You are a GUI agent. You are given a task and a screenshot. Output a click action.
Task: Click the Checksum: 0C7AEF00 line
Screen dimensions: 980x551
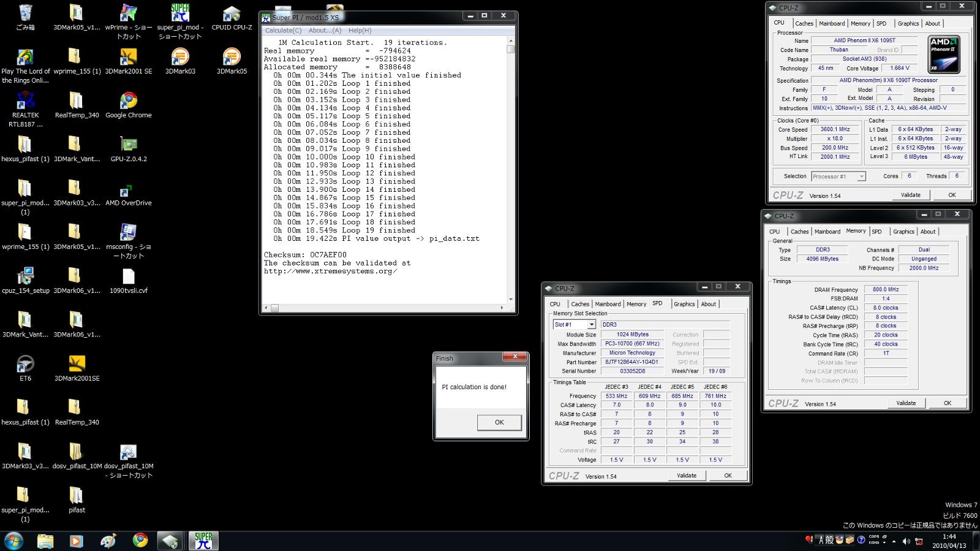(x=305, y=255)
